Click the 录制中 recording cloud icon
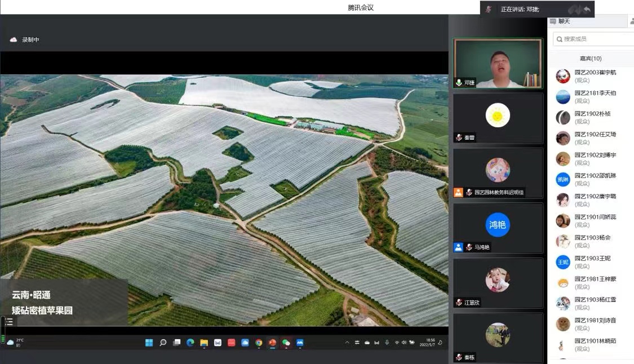Viewport: 634px width, 364px height. (14, 39)
